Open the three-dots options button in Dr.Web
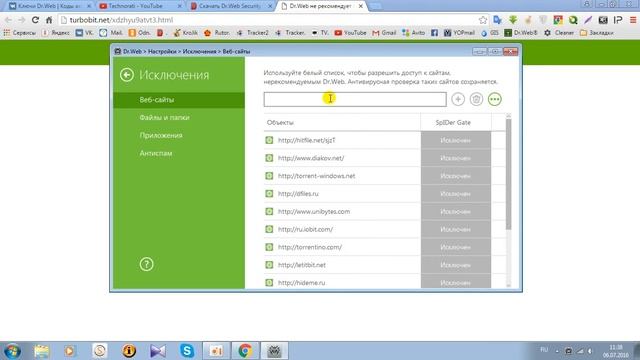 [x=495, y=99]
